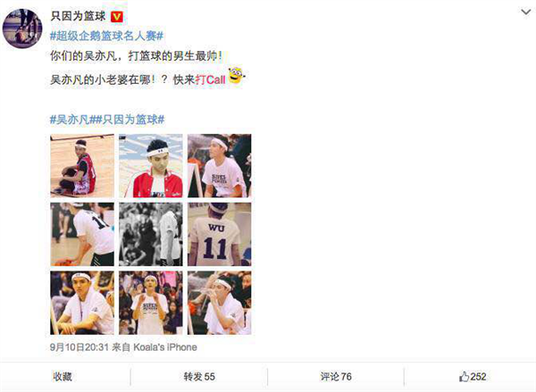Open the #只因为篮球# hashtag at bottom
The image size is (536, 392).
129,120
